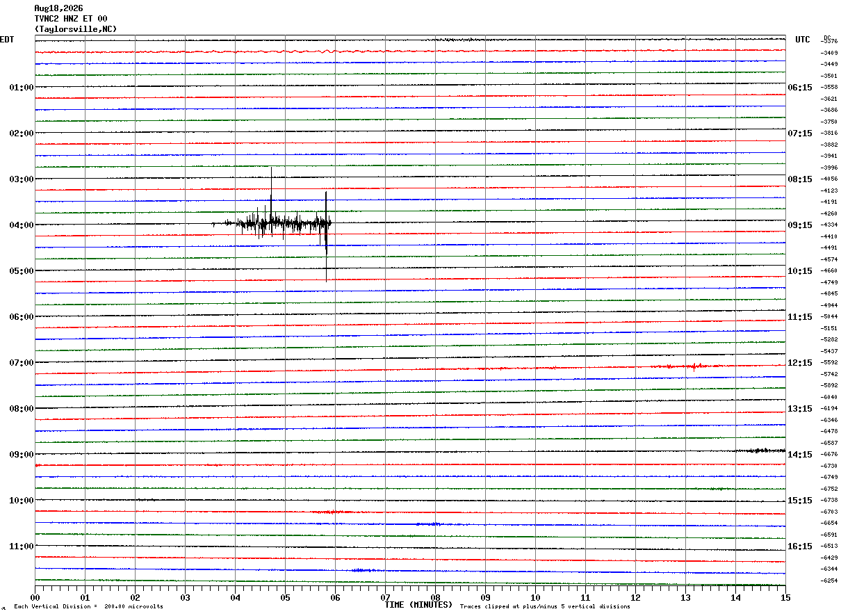Viewport: 841px width, 616px height.
Task: Click the DC offset value '-3501'
Action: point(829,76)
